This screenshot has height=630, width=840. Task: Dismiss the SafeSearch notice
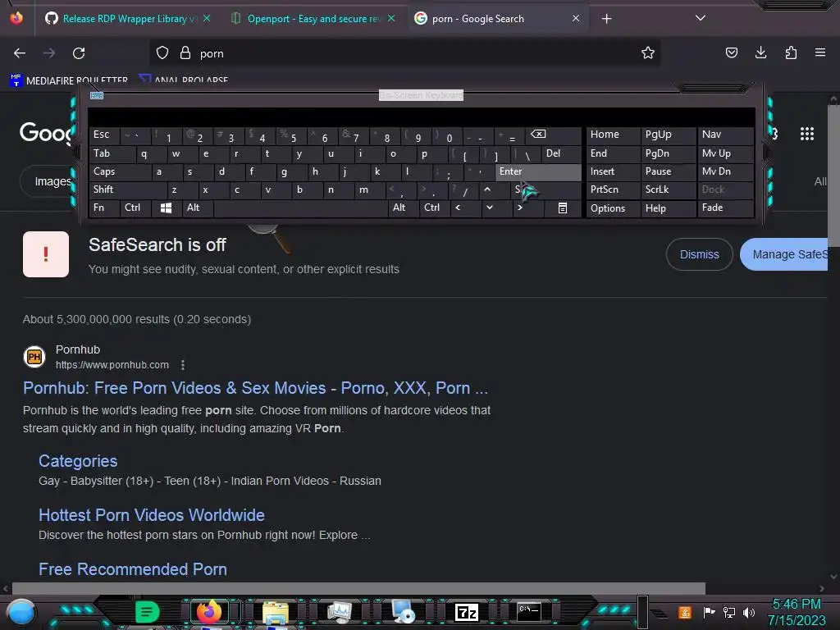[x=699, y=254]
